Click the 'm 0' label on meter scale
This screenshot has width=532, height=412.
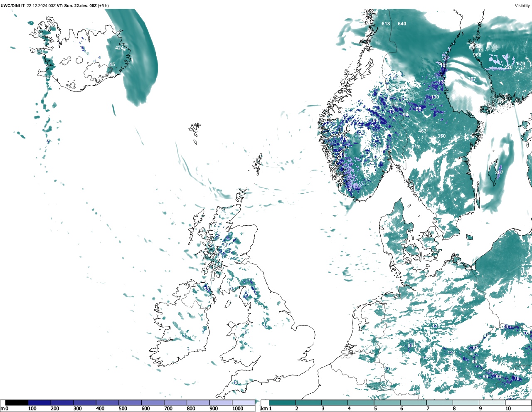coord(5,409)
